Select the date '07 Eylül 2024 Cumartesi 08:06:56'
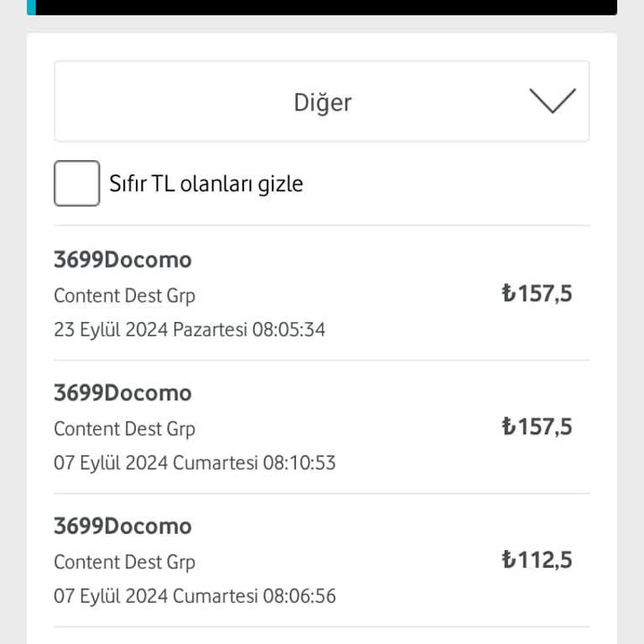The height and width of the screenshot is (644, 644). (x=195, y=596)
